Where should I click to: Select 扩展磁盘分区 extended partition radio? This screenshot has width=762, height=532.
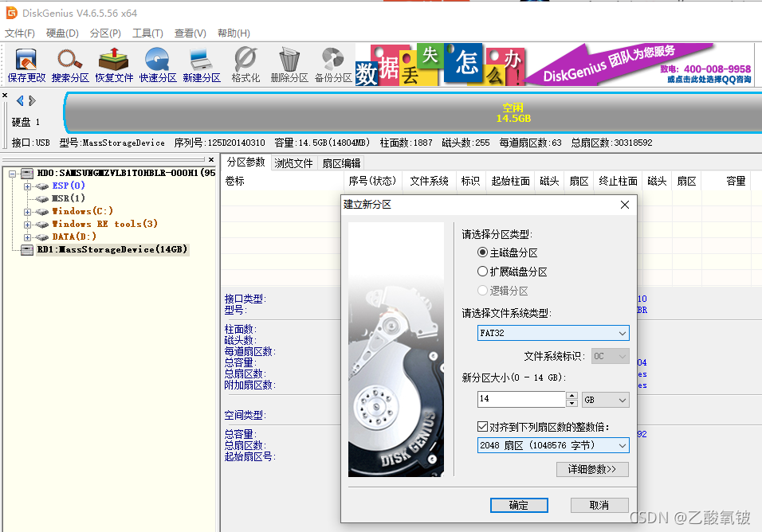click(x=482, y=272)
